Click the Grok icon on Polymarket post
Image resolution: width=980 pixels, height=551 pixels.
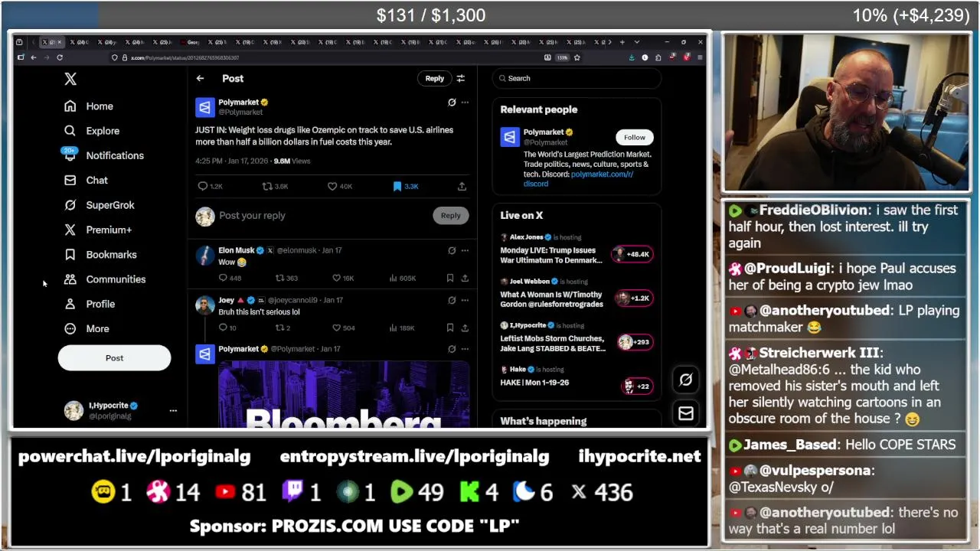(452, 102)
